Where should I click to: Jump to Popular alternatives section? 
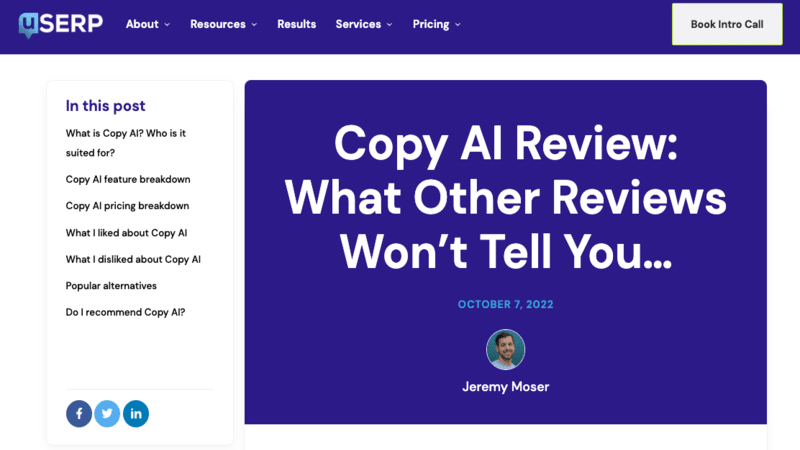tap(111, 286)
